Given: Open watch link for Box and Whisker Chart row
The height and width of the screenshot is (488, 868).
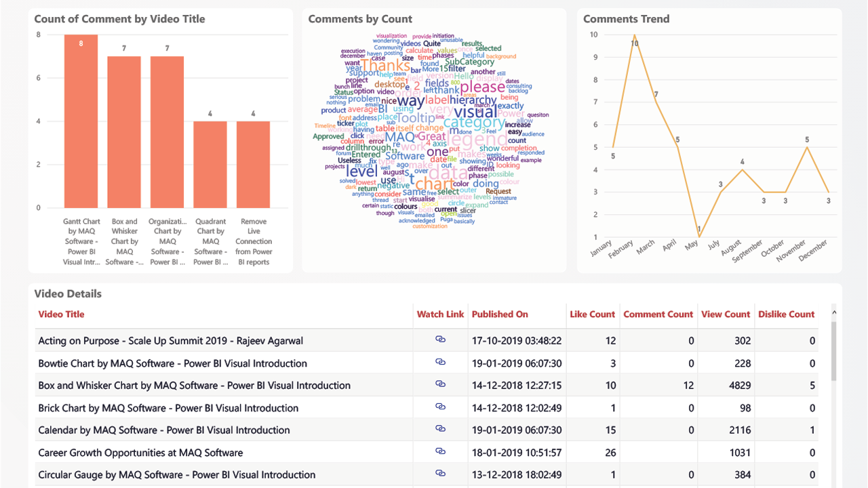Looking at the screenshot, I should point(440,384).
